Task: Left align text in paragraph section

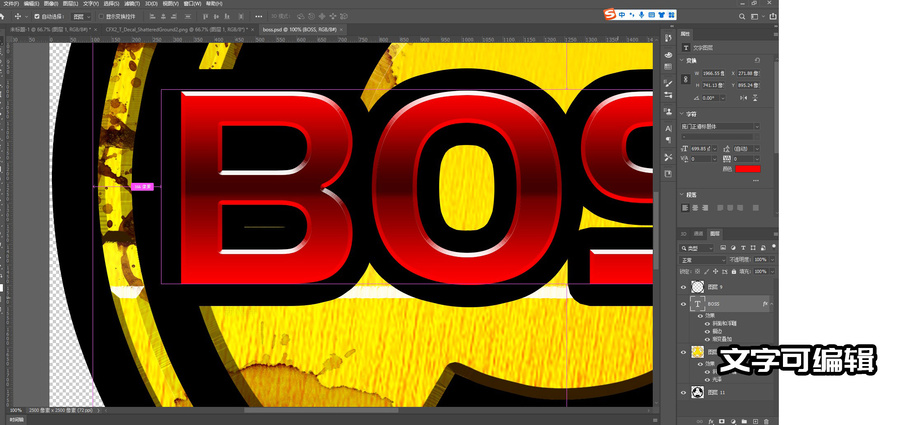Action: pyautogui.click(x=685, y=208)
